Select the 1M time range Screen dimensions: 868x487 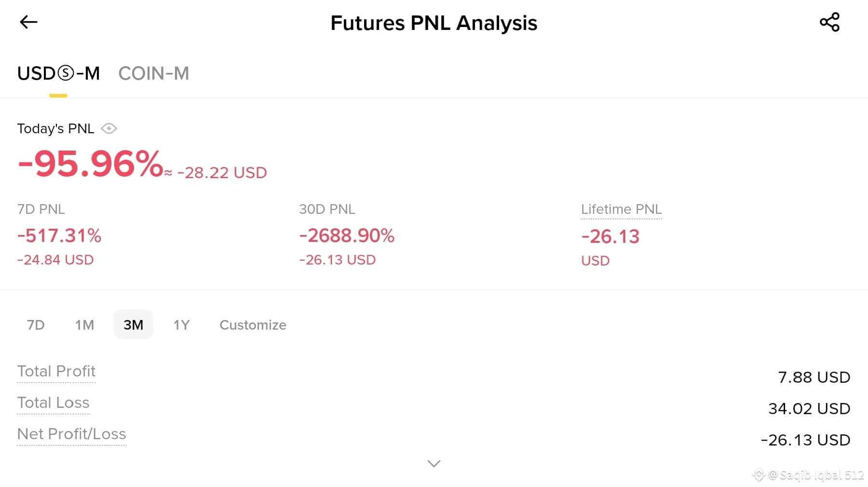[84, 325]
